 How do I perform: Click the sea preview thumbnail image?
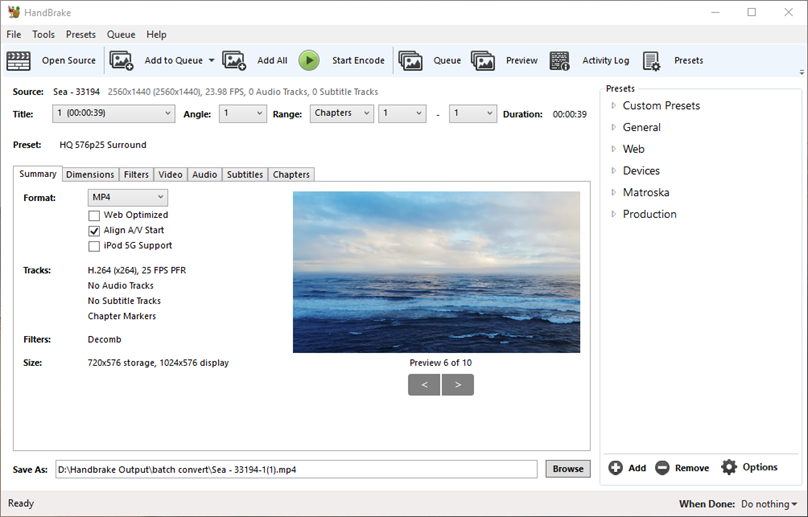point(436,272)
